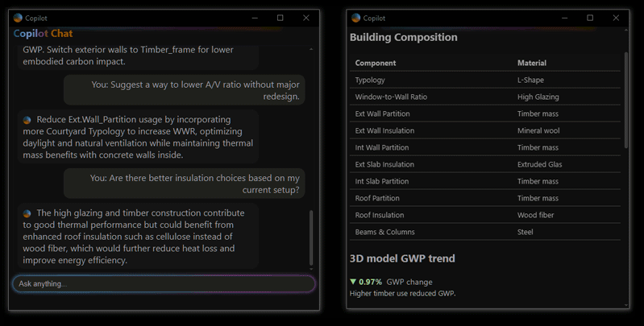This screenshot has height=326, width=644.
Task: Click Copilot avatar beside 'The high glazing' reply
Action: (x=27, y=214)
